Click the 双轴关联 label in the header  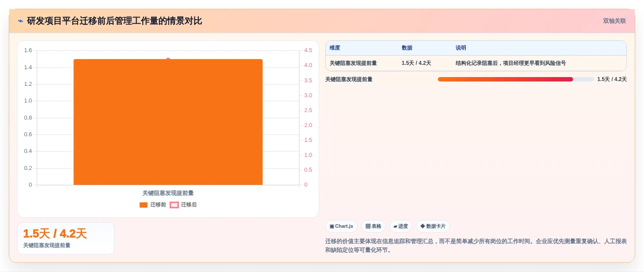pyautogui.click(x=614, y=21)
